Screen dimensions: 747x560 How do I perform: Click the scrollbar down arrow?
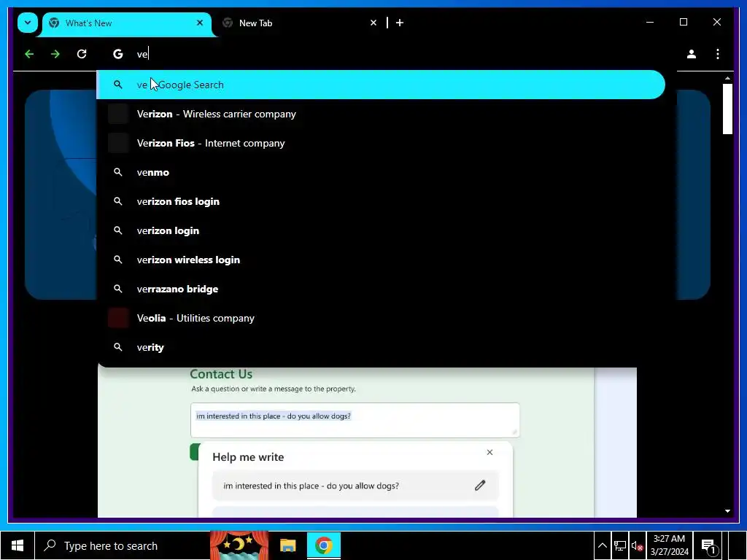click(727, 511)
